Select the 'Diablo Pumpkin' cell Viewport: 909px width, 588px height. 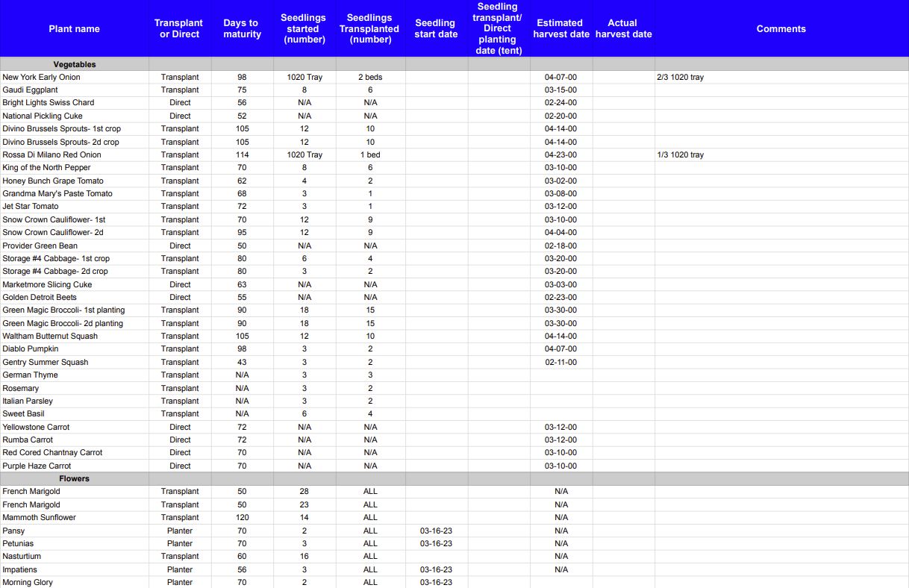click(x=31, y=348)
